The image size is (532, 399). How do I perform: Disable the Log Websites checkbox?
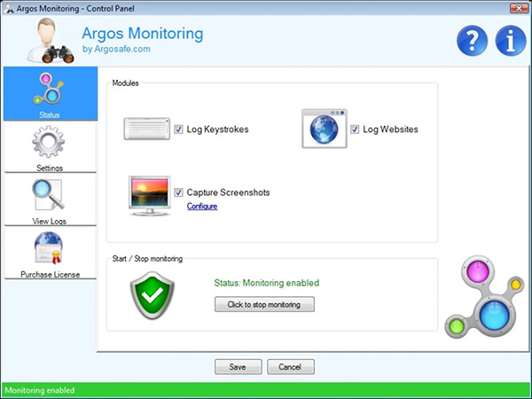[x=356, y=129]
